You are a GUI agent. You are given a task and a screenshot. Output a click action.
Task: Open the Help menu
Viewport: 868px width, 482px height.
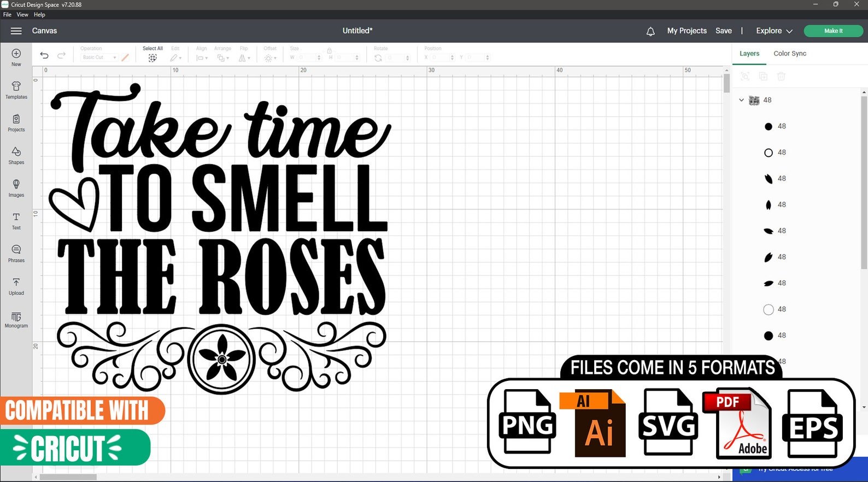pos(39,15)
